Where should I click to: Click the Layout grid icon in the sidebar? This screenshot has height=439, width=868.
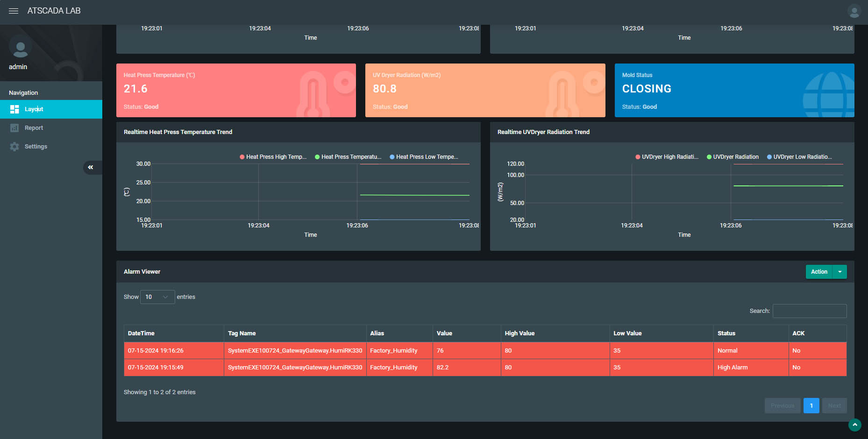pyautogui.click(x=14, y=109)
